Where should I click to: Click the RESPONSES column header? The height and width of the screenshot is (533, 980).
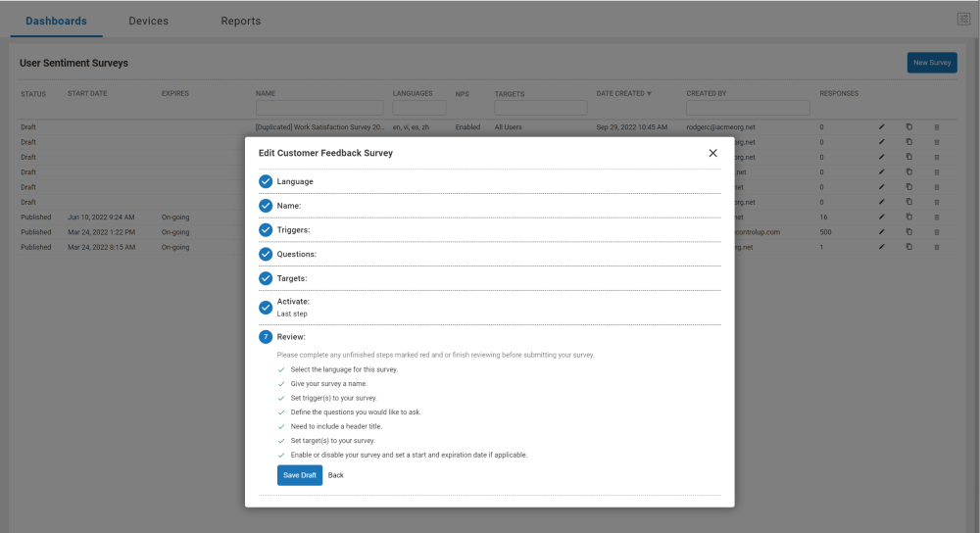[839, 93]
